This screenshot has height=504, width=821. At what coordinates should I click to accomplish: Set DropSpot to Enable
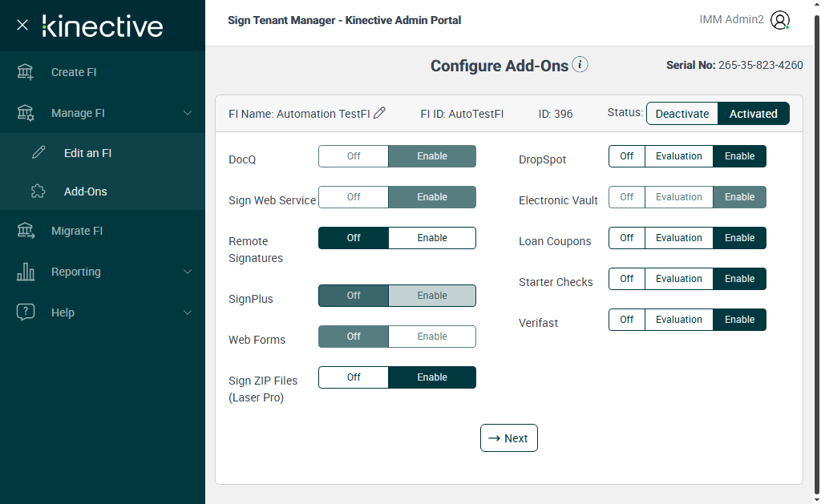point(739,156)
